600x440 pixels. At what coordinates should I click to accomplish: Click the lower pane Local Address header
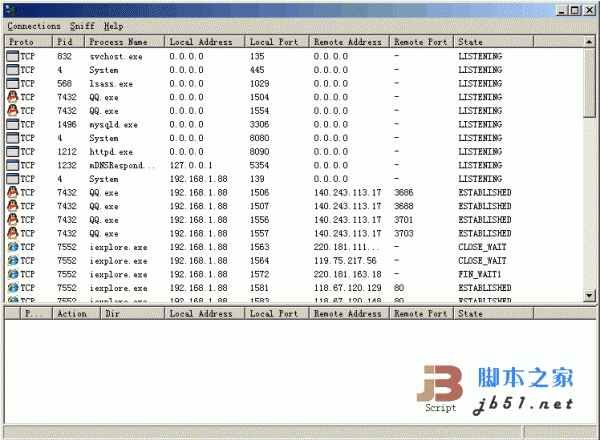(x=205, y=314)
